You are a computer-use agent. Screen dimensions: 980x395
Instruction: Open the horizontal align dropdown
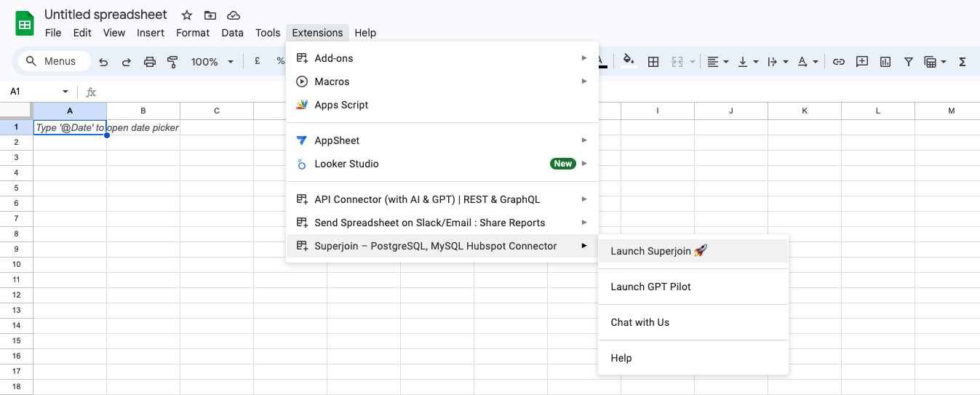[x=718, y=62]
